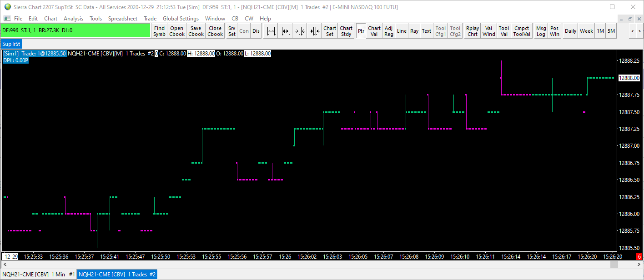Switch chart to Week timeframe
This screenshot has height=280, width=644.
pyautogui.click(x=586, y=31)
